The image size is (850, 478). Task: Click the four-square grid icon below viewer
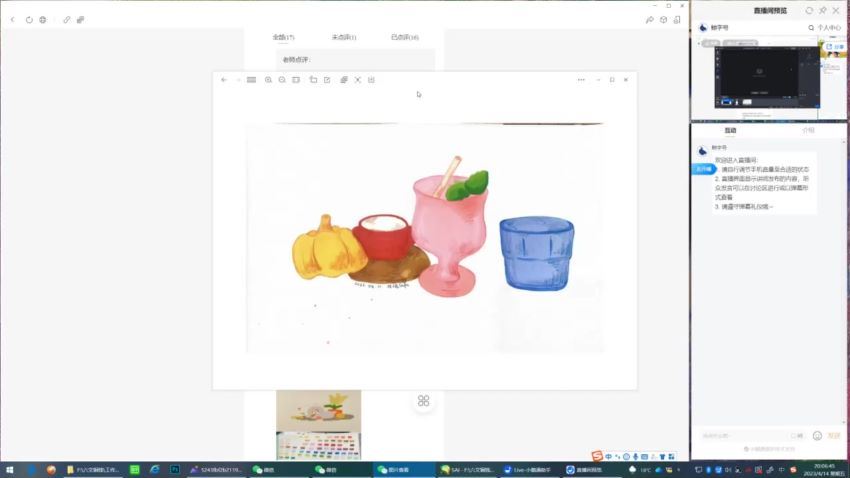pos(423,401)
